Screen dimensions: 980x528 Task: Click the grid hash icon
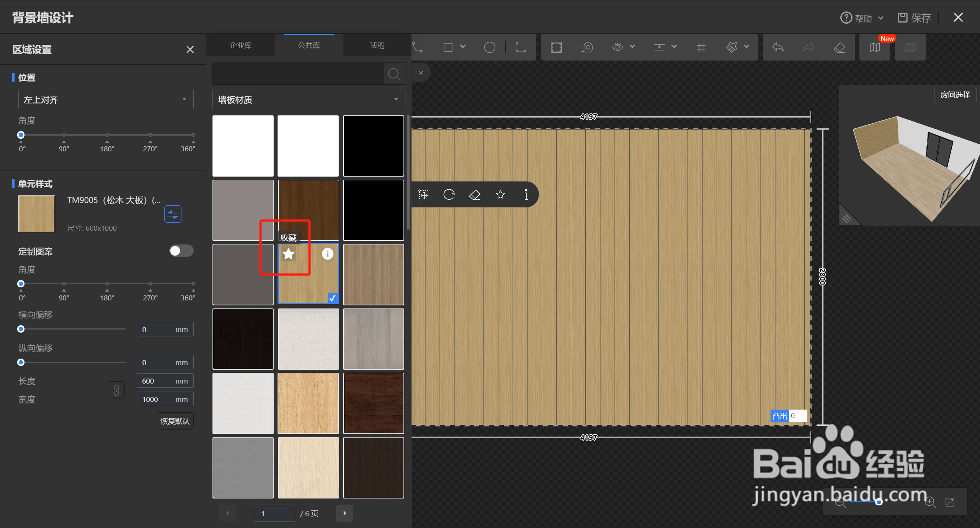coord(701,47)
